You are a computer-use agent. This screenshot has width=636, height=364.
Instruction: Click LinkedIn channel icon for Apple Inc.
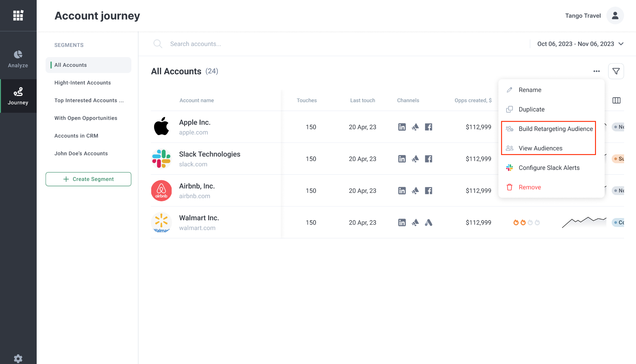coord(402,127)
